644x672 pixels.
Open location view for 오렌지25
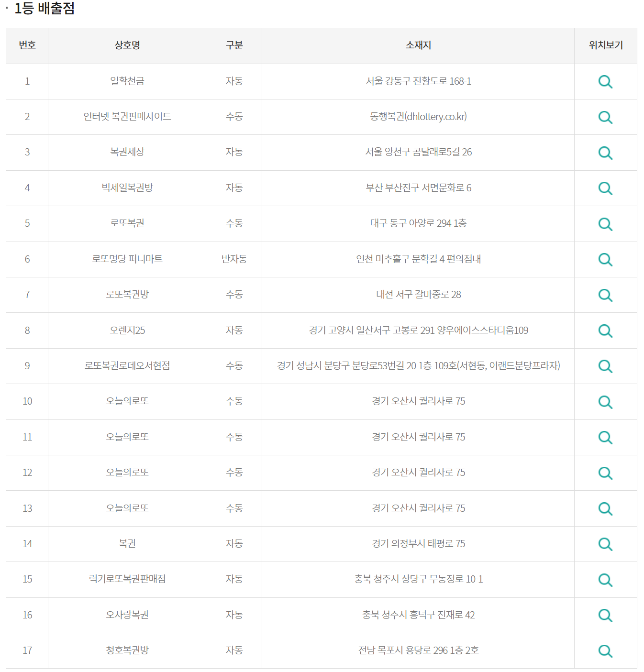pyautogui.click(x=605, y=330)
